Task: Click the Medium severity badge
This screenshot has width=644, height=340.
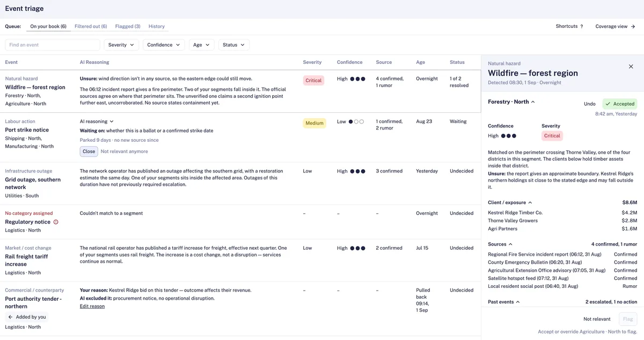Action: 314,123
